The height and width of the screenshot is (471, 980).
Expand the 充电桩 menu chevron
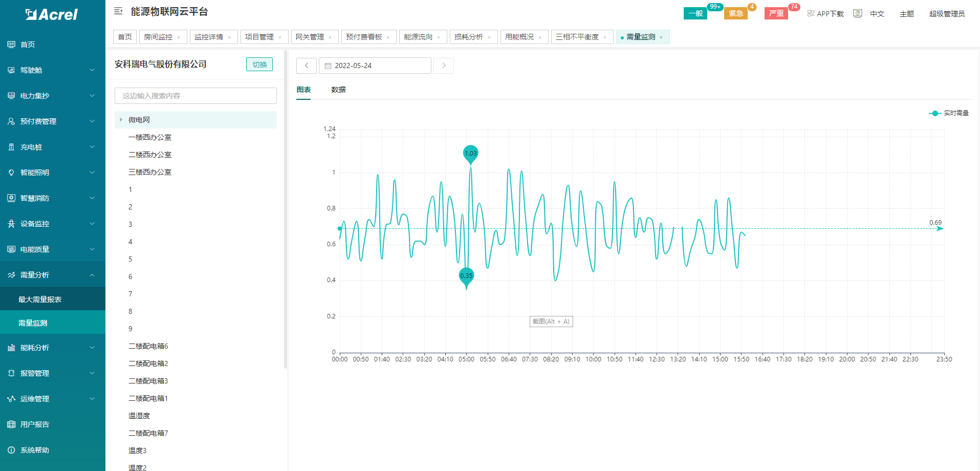[x=92, y=147]
